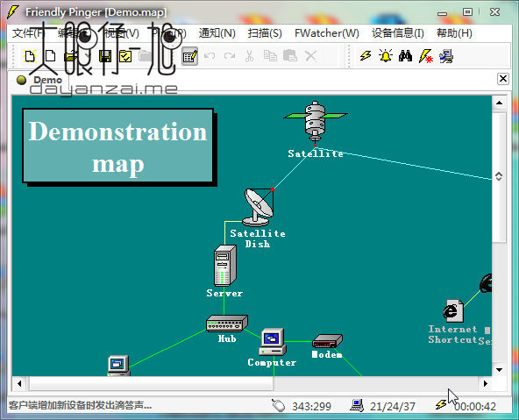
Task: Create new map with sparkle icon
Action: 30,56
